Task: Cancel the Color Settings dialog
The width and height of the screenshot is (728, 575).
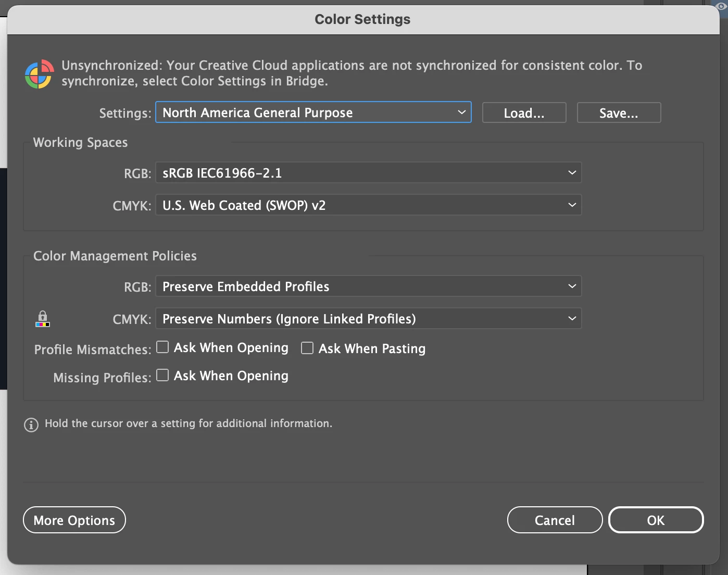Action: click(555, 520)
